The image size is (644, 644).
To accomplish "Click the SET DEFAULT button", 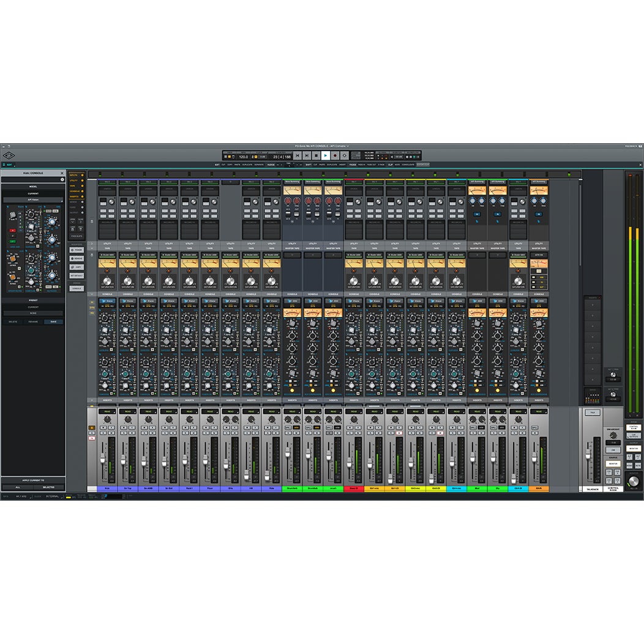I will coord(77,275).
